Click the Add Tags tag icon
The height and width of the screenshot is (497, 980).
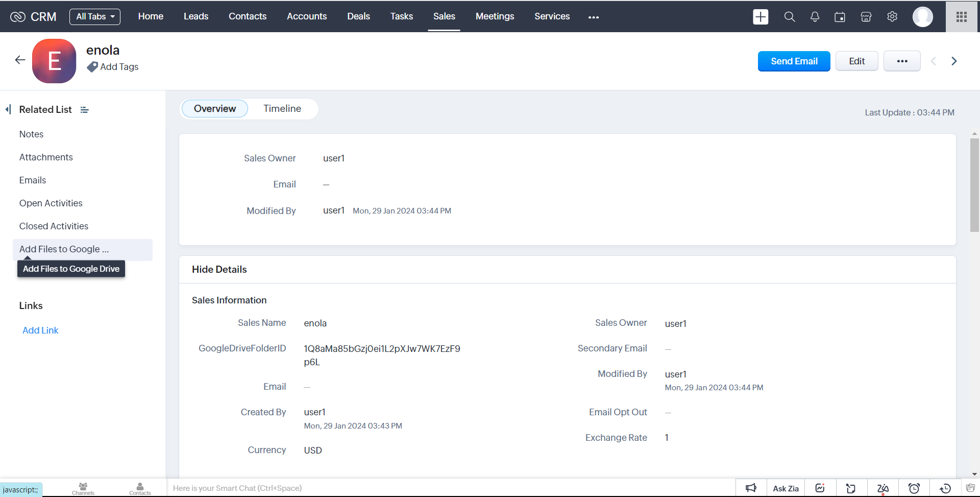click(x=92, y=67)
